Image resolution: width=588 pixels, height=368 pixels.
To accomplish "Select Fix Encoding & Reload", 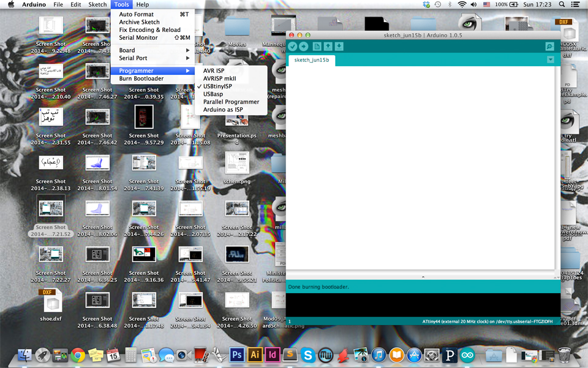I will (x=153, y=29).
